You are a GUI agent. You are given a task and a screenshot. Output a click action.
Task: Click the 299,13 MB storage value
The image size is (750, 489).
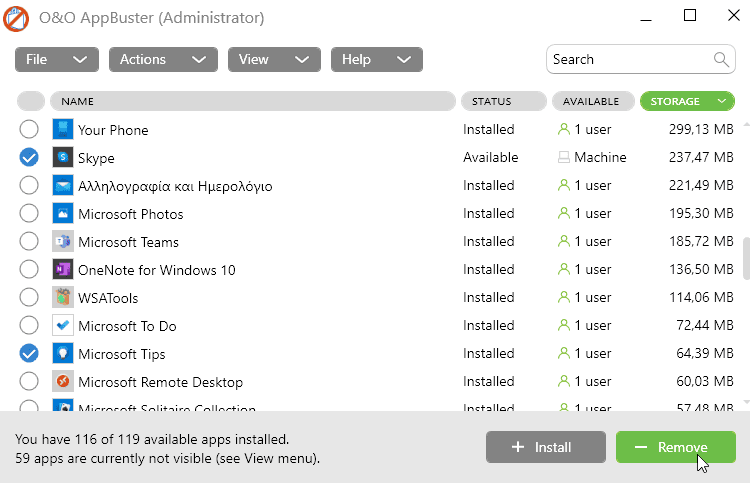[701, 129]
